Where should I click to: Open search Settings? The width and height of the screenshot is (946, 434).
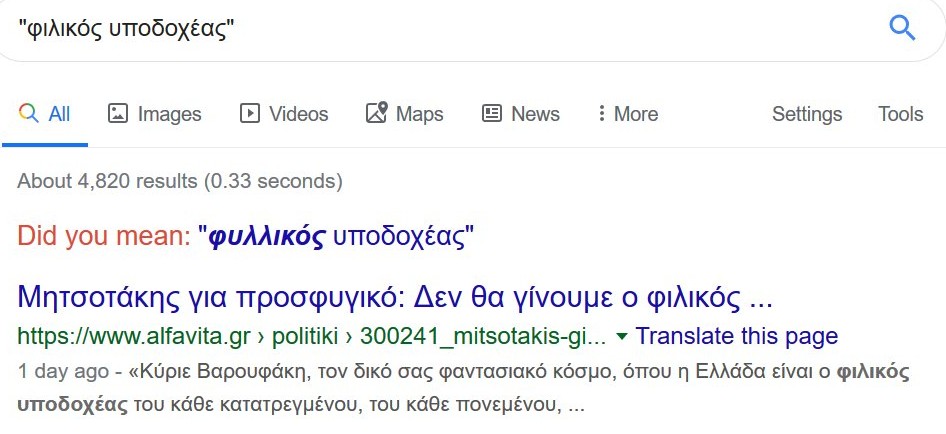click(x=807, y=114)
